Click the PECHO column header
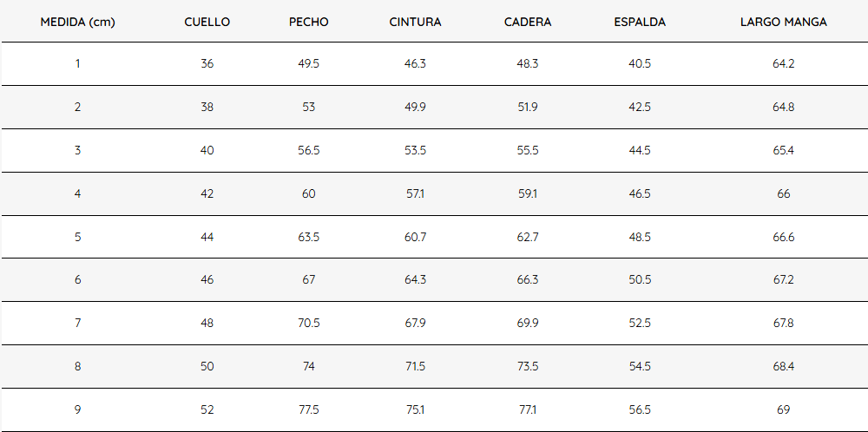 309,23
